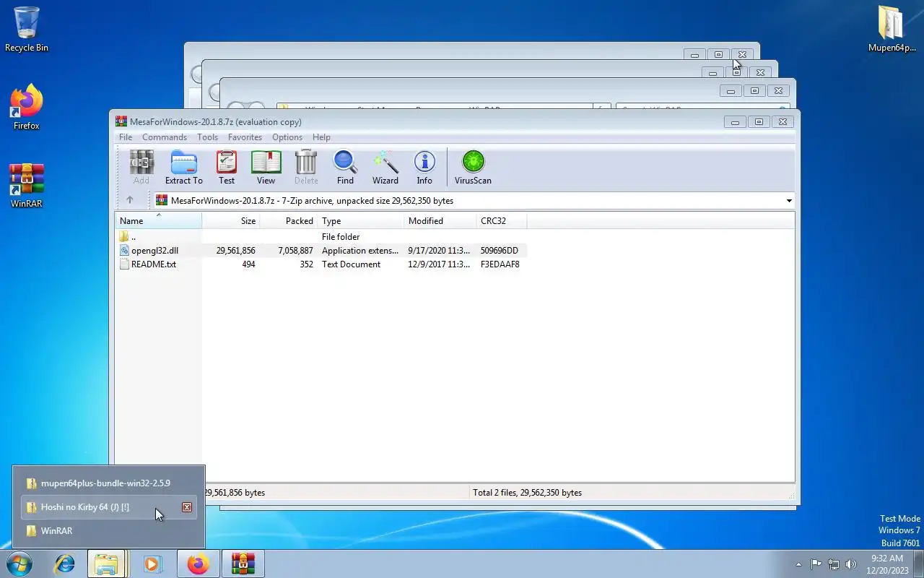Click the Add archive toolbar icon
Viewport: 924px width, 578px height.
click(141, 168)
